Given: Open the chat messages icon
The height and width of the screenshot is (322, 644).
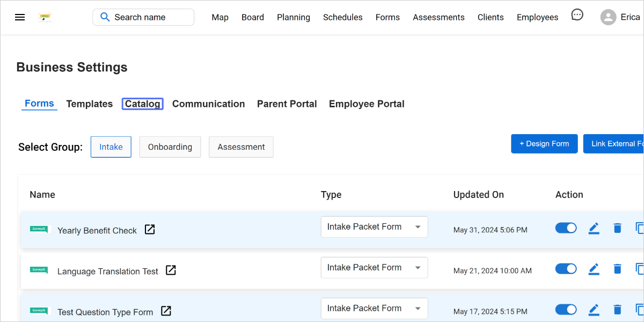Looking at the screenshot, I should coord(577,16).
